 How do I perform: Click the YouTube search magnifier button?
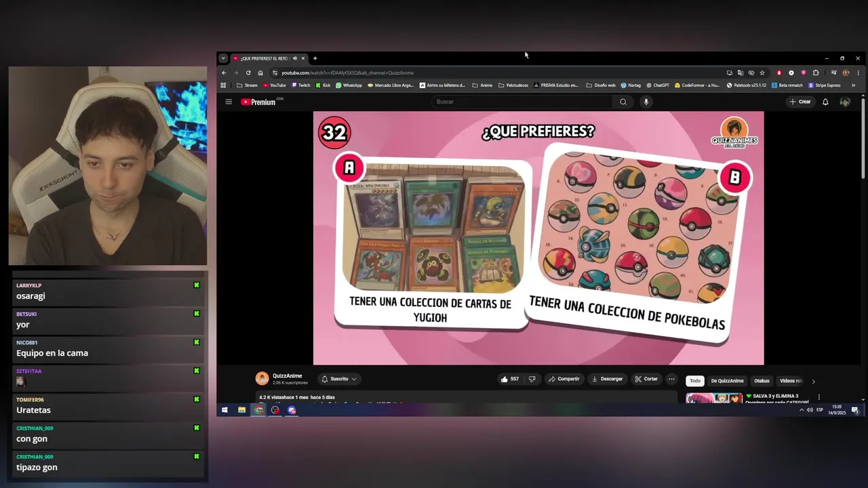pos(623,102)
